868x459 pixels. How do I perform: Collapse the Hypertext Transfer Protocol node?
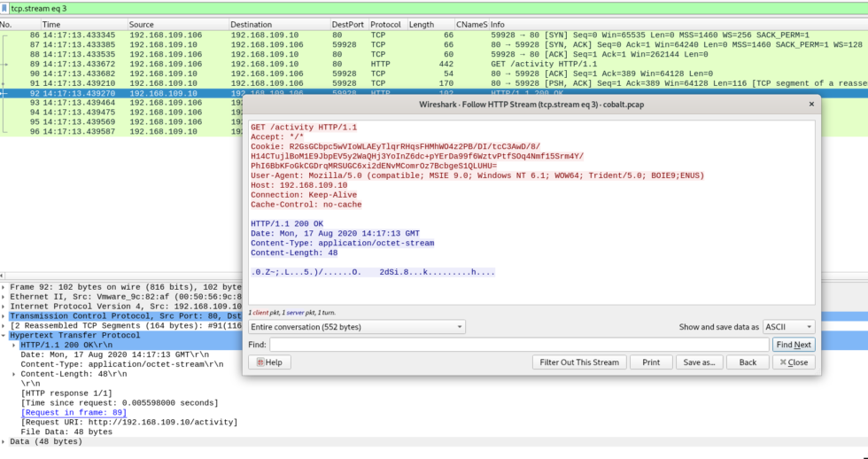coord(4,336)
